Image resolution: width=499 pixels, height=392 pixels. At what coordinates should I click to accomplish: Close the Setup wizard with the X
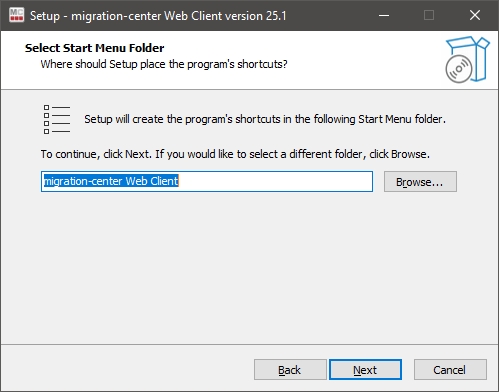point(475,15)
